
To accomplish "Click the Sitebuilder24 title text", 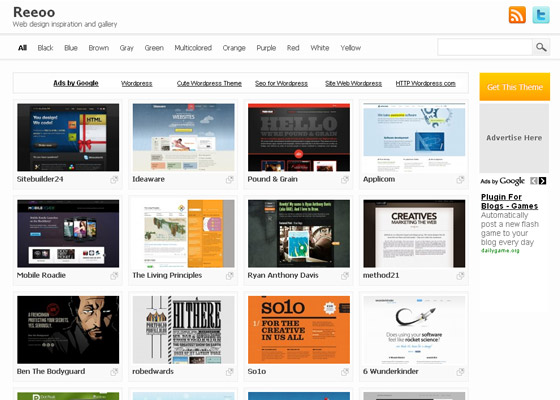I will click(x=40, y=179).
